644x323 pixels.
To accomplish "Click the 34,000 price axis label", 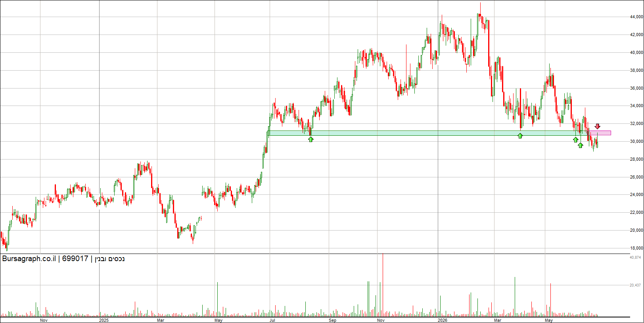I will 636,106.
